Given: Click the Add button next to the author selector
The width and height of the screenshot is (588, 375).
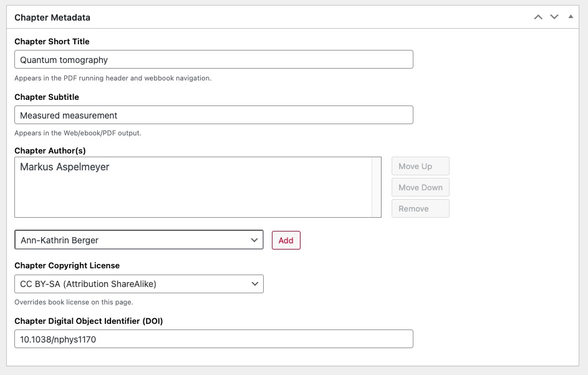Looking at the screenshot, I should click(x=286, y=240).
